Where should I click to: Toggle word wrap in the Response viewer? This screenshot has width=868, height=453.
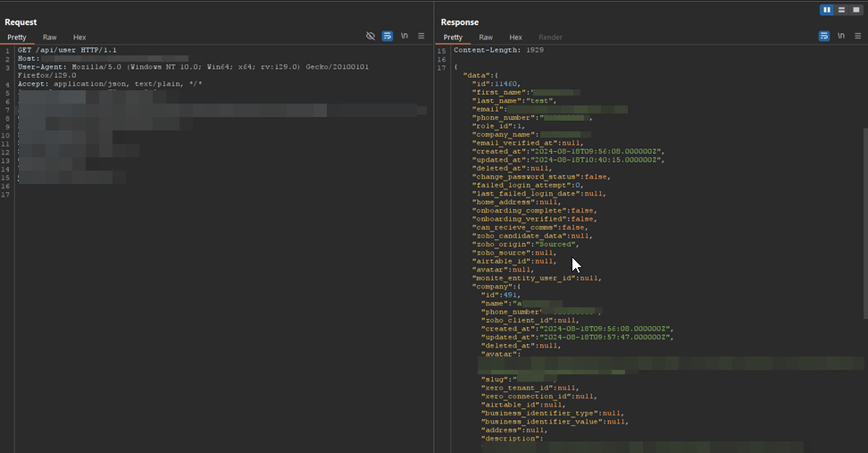pyautogui.click(x=824, y=37)
